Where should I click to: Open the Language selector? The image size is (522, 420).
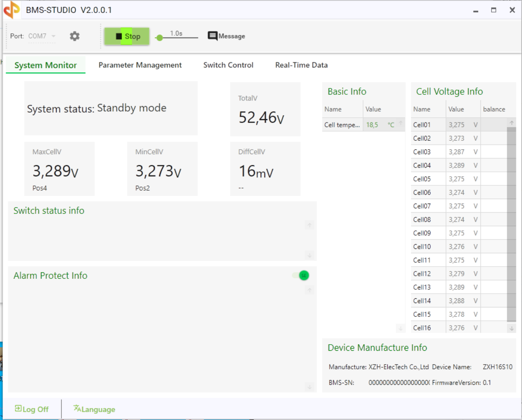pyautogui.click(x=94, y=409)
